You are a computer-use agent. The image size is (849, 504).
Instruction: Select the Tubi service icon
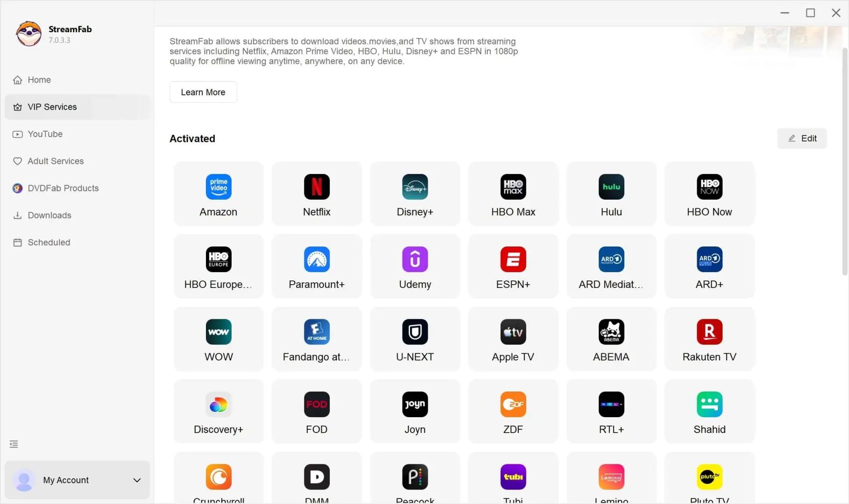pyautogui.click(x=513, y=477)
